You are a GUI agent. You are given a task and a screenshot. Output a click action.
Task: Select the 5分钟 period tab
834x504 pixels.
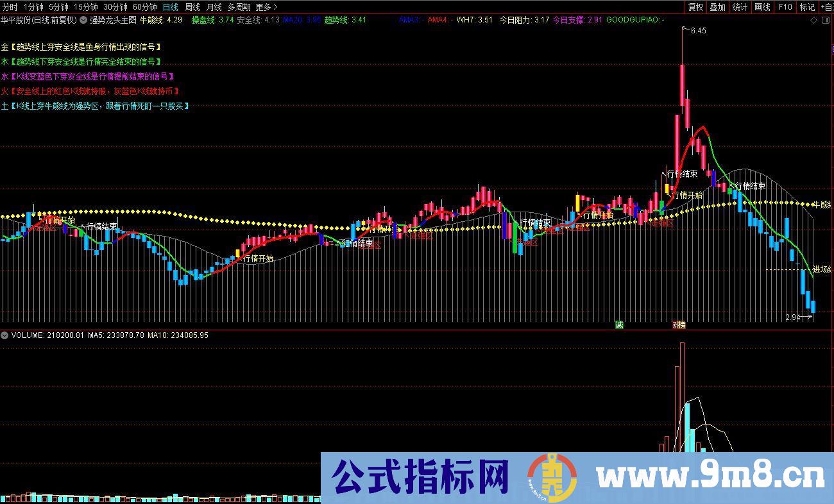pyautogui.click(x=58, y=7)
